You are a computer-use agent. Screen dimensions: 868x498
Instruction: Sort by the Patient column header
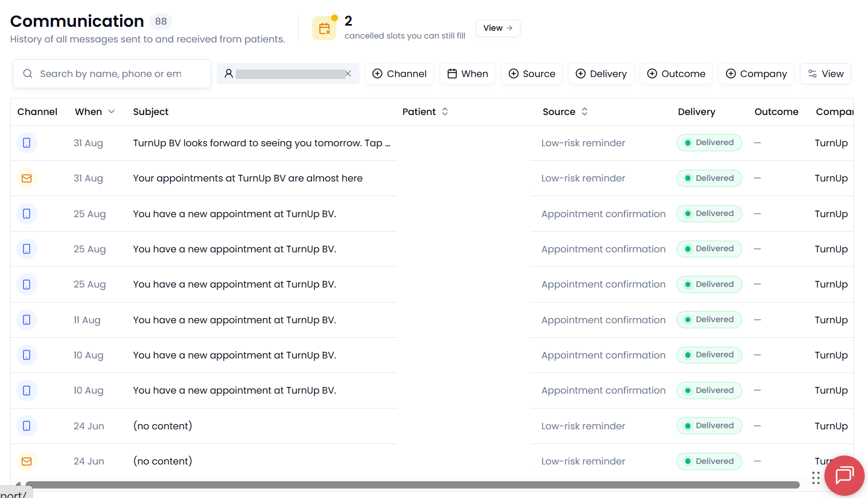coord(425,112)
